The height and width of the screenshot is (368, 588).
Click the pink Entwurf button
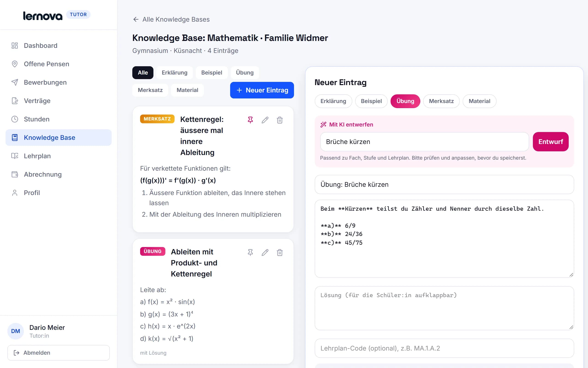pyautogui.click(x=551, y=142)
